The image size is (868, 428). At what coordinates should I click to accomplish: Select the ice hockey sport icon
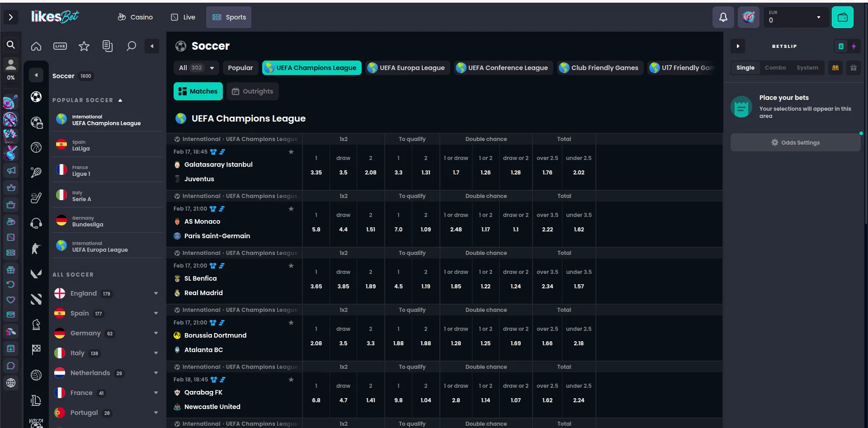(36, 198)
